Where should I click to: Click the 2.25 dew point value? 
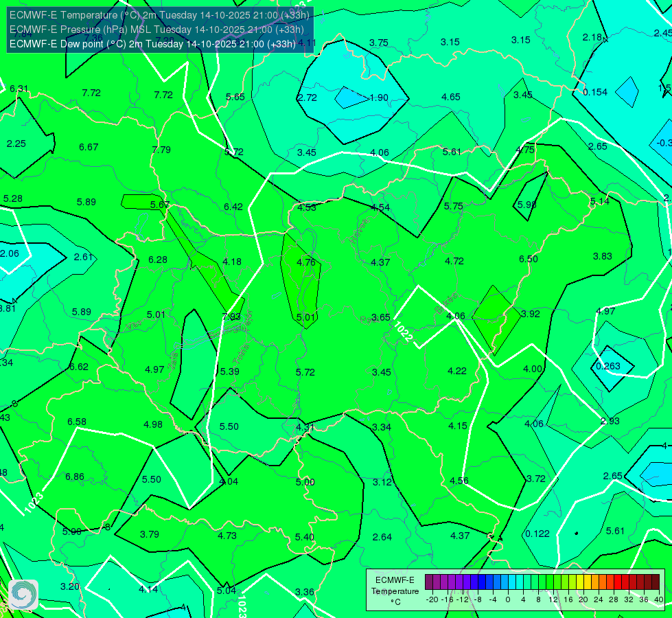pyautogui.click(x=16, y=144)
